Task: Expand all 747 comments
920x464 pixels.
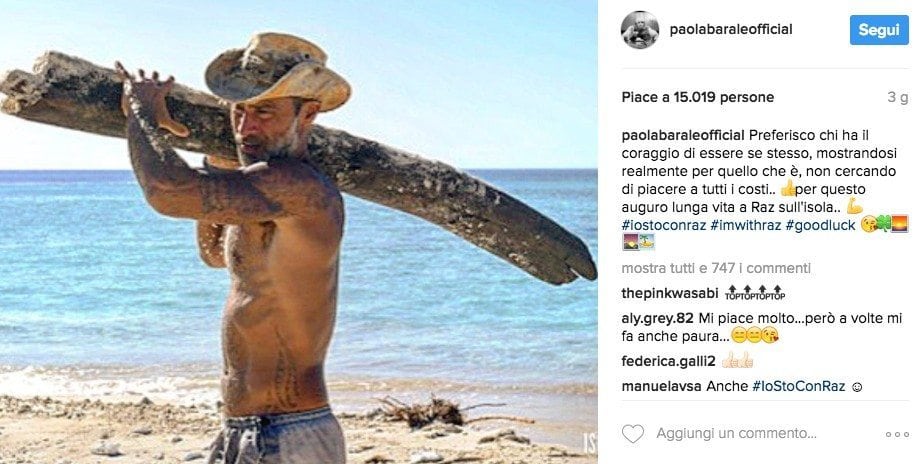Action: click(716, 268)
